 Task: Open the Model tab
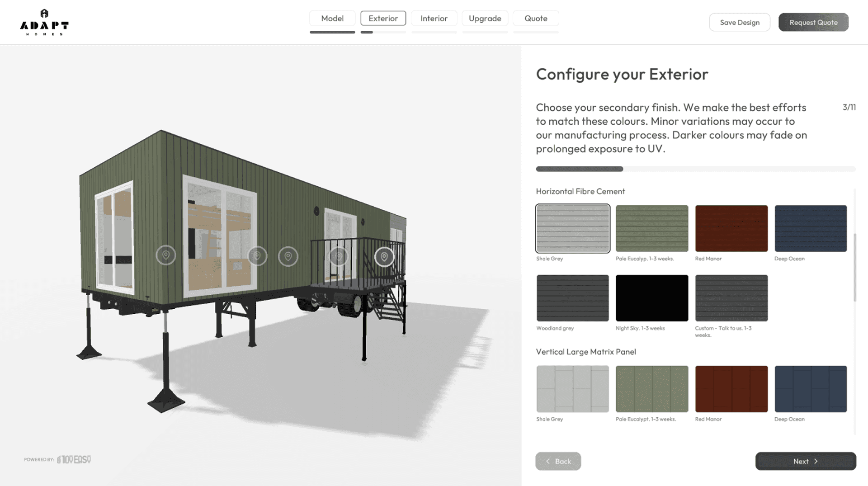[332, 18]
